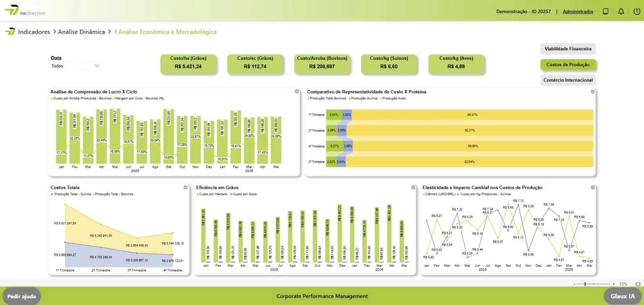The width and height of the screenshot is (644, 305).
Task: Open info icon for Comparativo de Representatividade chart
Action: pyautogui.click(x=592, y=92)
